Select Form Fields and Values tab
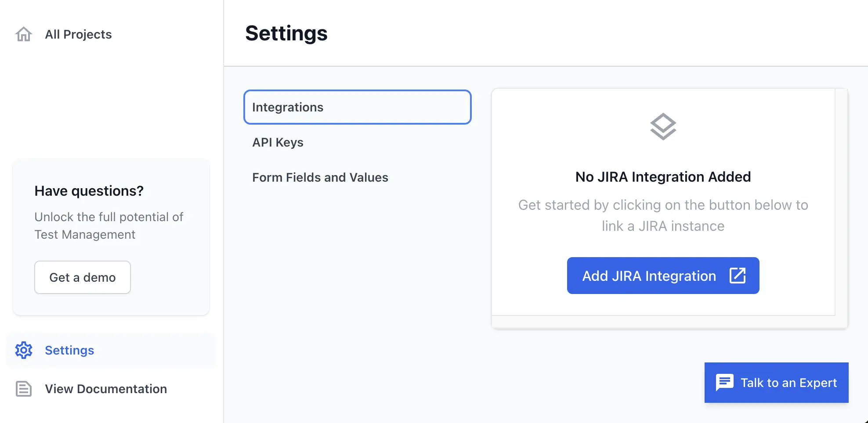Viewport: 868px width, 423px height. (320, 177)
